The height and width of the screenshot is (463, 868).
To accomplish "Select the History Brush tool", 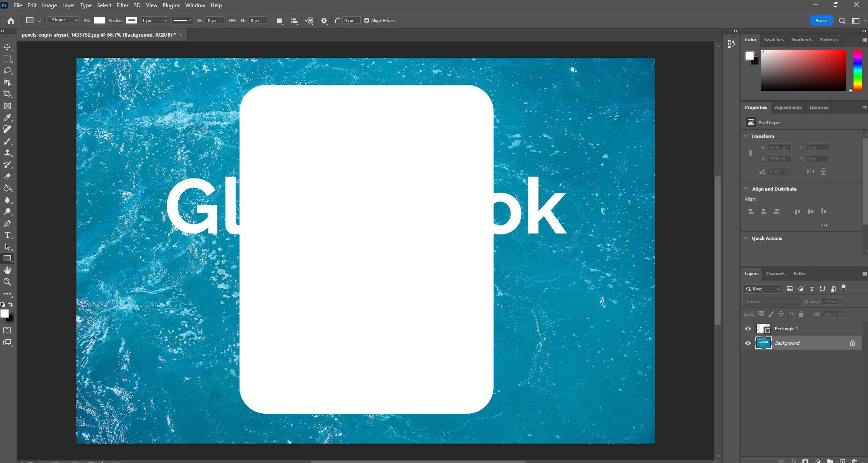I will click(x=8, y=165).
